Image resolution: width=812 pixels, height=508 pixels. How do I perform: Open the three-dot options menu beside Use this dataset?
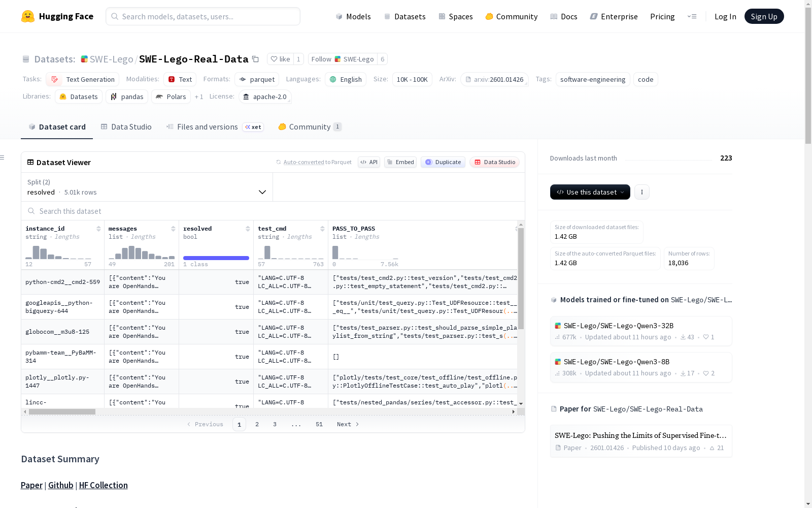[x=642, y=192]
